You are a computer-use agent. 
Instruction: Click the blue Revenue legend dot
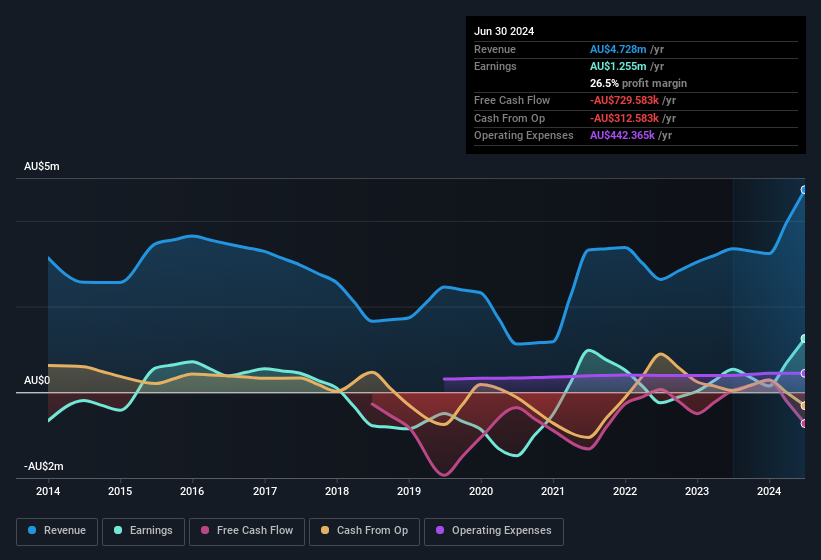[33, 531]
